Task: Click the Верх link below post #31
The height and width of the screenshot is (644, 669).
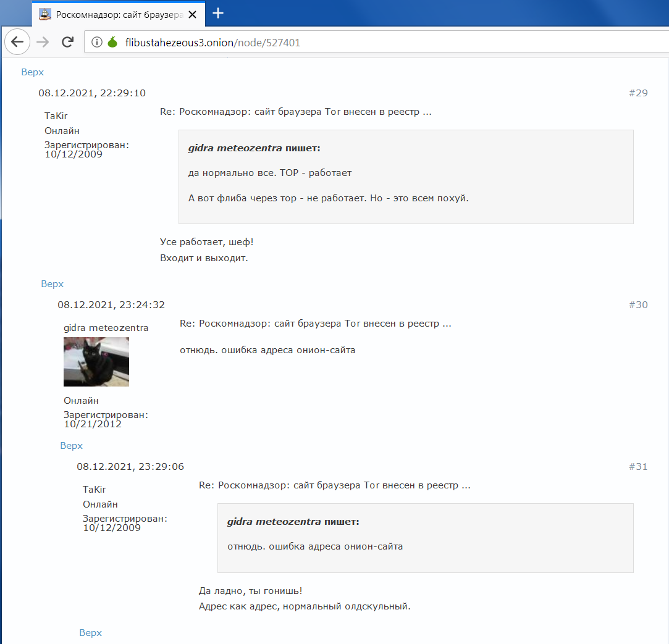Action: (90, 633)
